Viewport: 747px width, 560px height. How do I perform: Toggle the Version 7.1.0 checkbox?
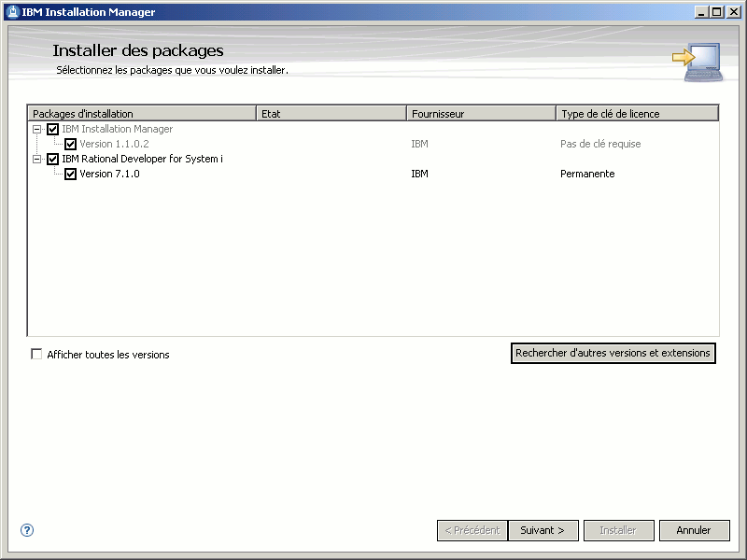pyautogui.click(x=71, y=174)
